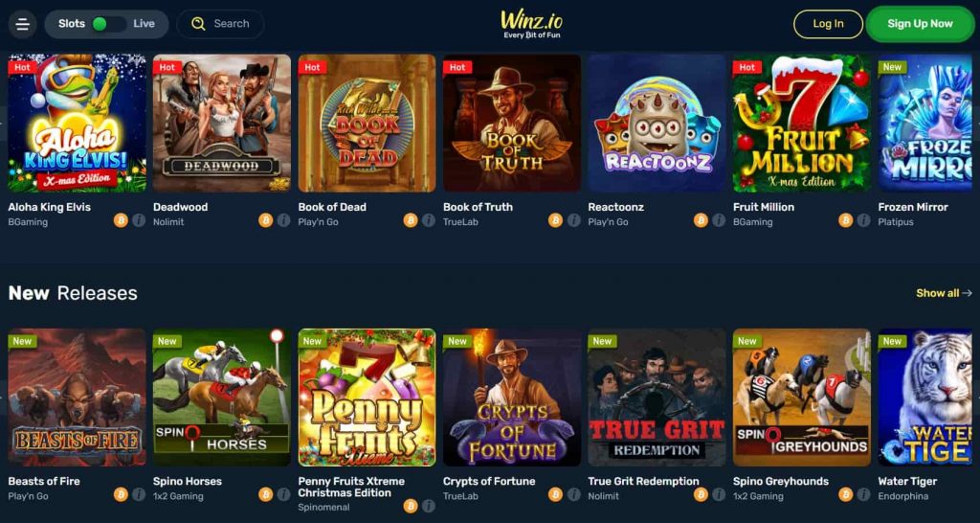The height and width of the screenshot is (523, 980).
Task: Click the Bitcoin icon for Fruit Million
Action: (x=846, y=220)
